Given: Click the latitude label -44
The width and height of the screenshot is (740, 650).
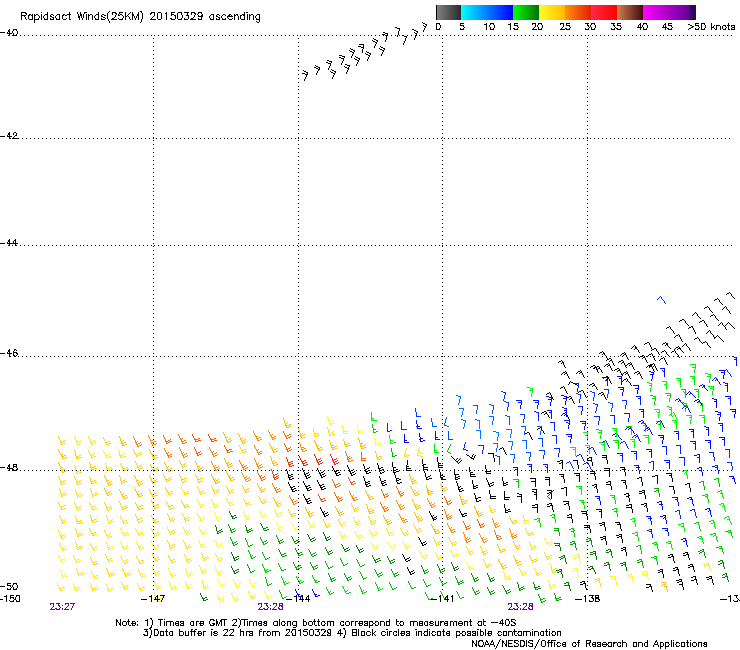Looking at the screenshot, I should (9, 243).
